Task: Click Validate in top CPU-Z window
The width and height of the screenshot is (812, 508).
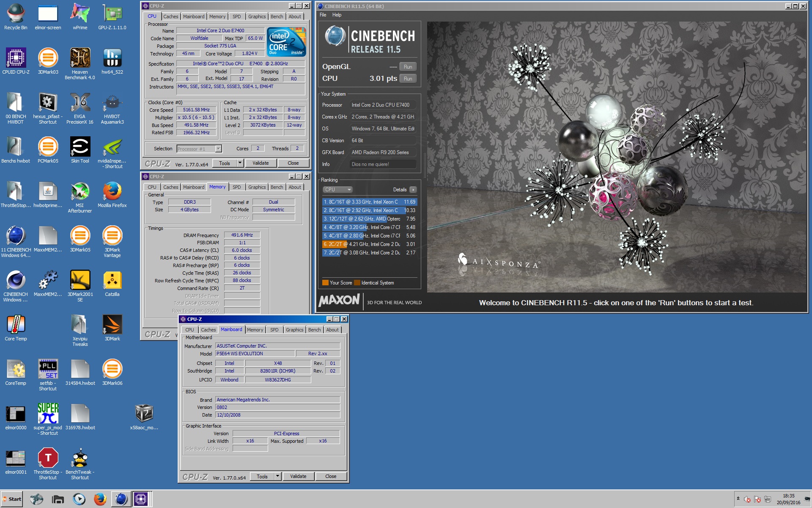Action: 261,163
